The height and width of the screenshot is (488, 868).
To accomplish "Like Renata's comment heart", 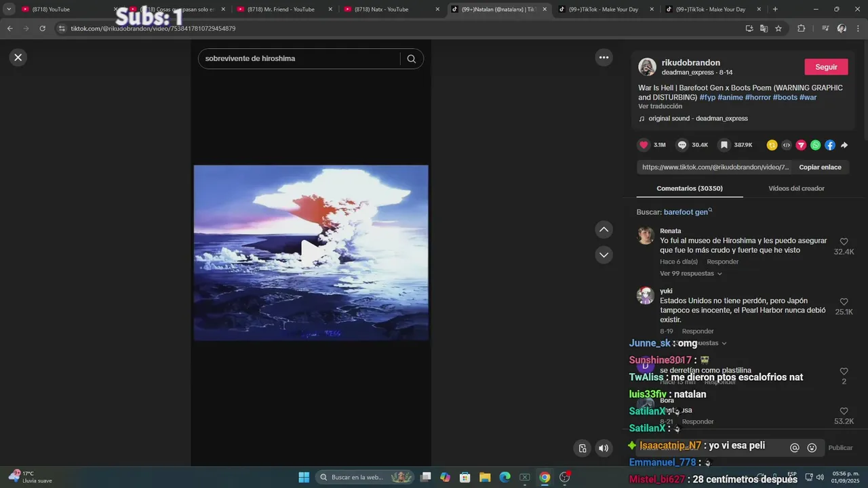I will (x=844, y=242).
